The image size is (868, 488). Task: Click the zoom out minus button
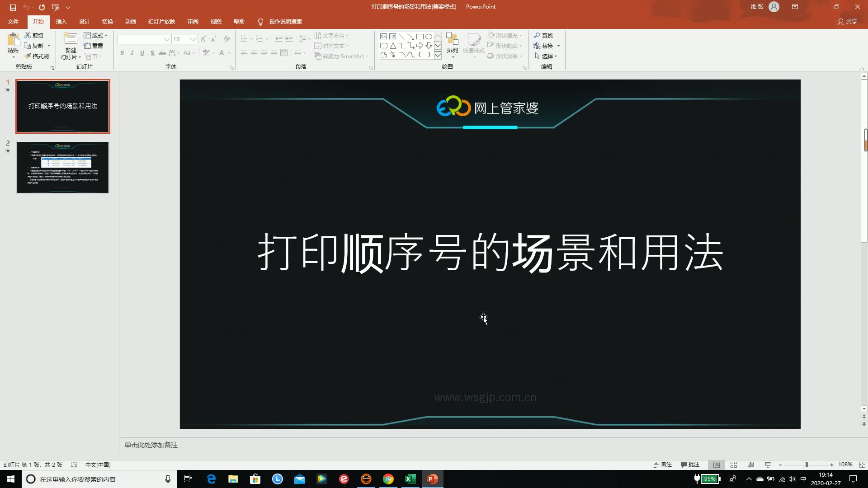[x=780, y=465]
